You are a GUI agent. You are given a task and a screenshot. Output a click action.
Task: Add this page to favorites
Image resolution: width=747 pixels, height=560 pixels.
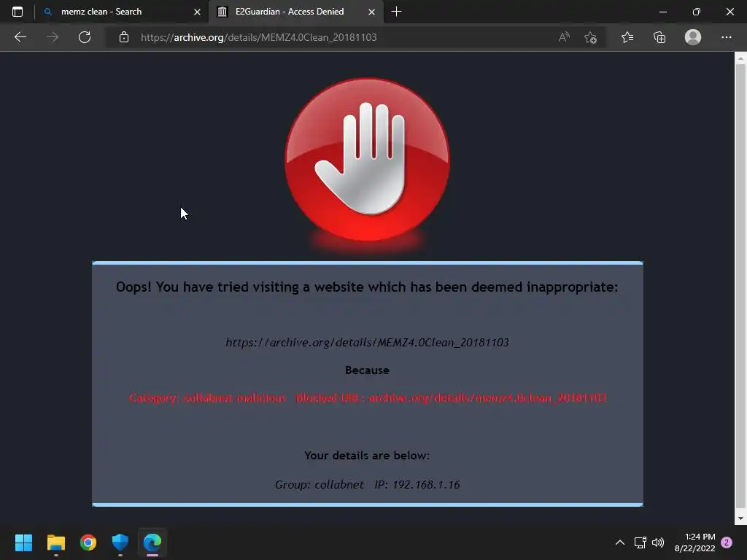[x=591, y=37]
